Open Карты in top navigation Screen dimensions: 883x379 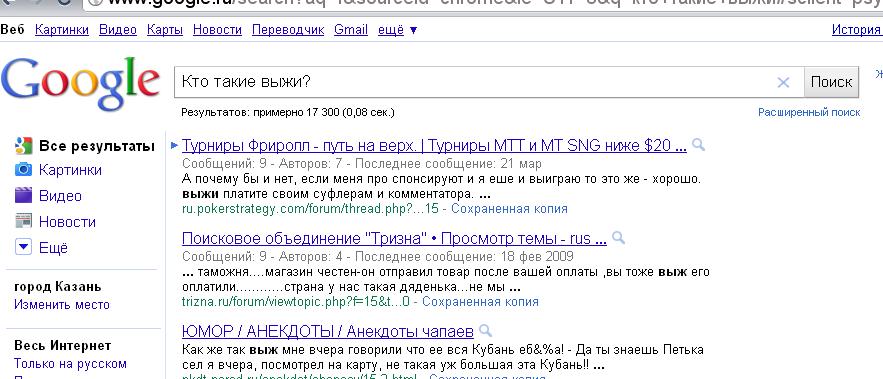pos(164,30)
